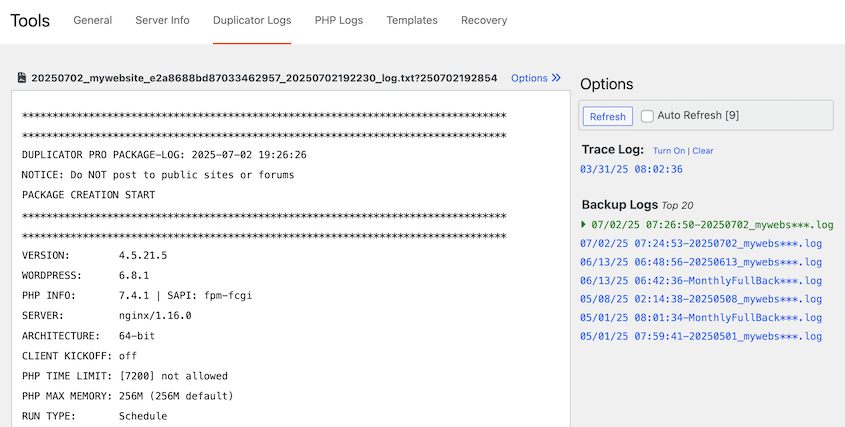Screen dimensions: 845x427
Task: Click SERVER nginx/1.16.0 line
Action: point(107,315)
